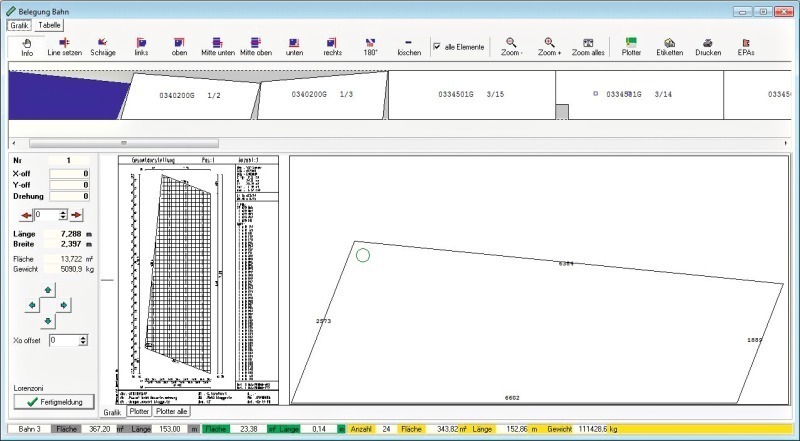Image resolution: width=800 pixels, height=441 pixels.
Task: Align element with oben tool
Action: 179,47
